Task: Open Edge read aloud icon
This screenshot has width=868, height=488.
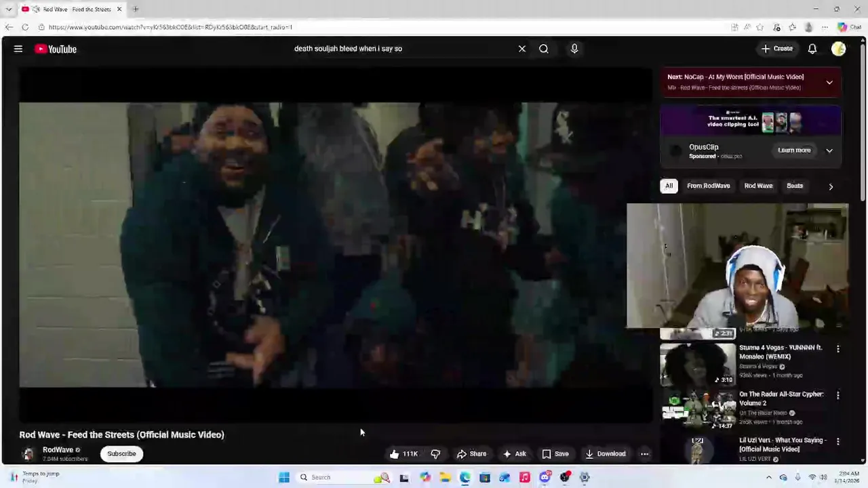Action: 747,27
